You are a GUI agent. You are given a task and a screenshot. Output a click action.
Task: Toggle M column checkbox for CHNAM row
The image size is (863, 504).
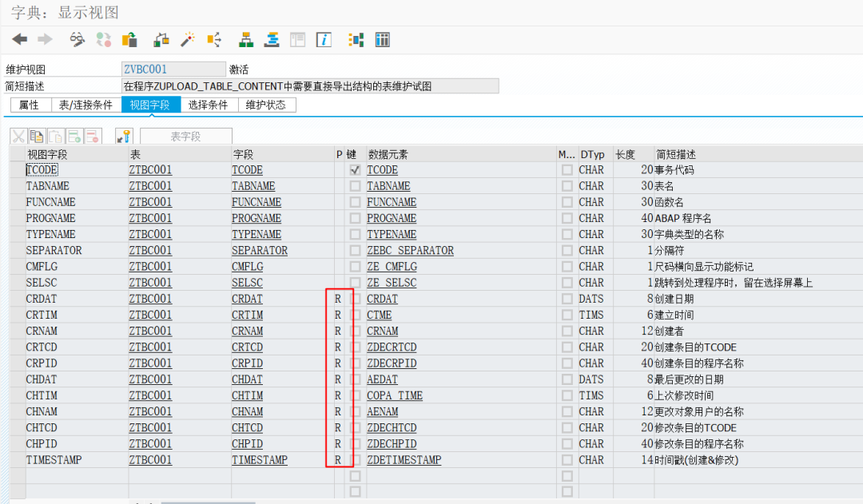567,411
